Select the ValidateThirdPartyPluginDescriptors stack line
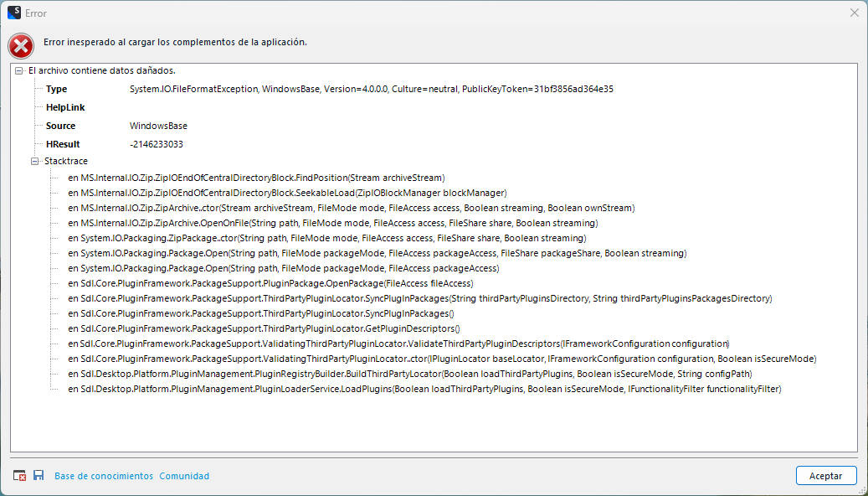The height and width of the screenshot is (496, 868). (398, 344)
